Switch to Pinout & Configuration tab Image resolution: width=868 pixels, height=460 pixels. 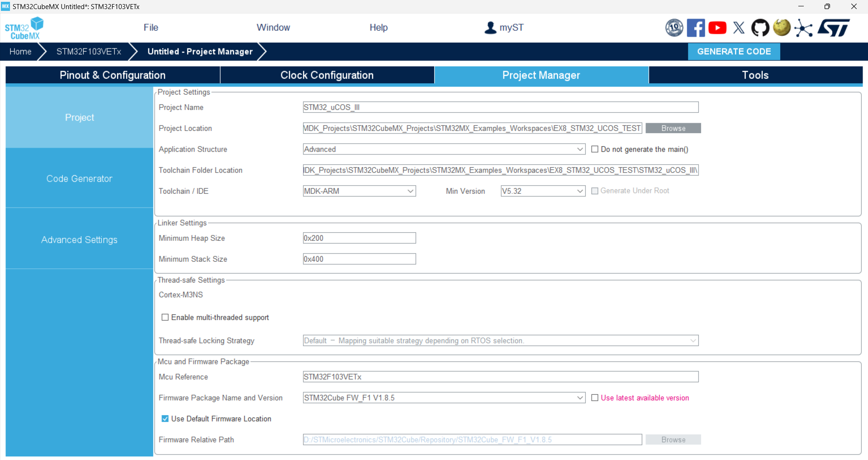pos(113,75)
